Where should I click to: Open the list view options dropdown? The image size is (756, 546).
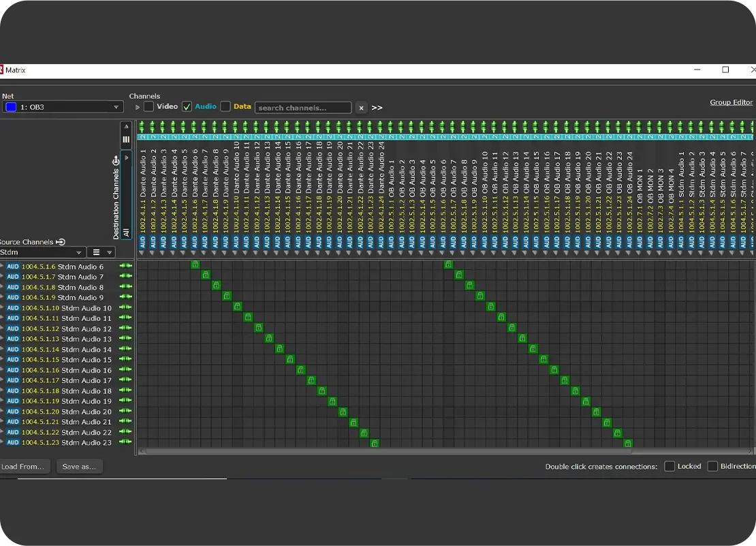[101, 252]
